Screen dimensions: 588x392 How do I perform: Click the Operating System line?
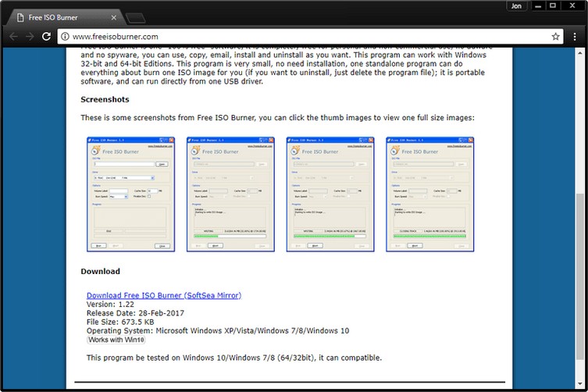tap(218, 331)
